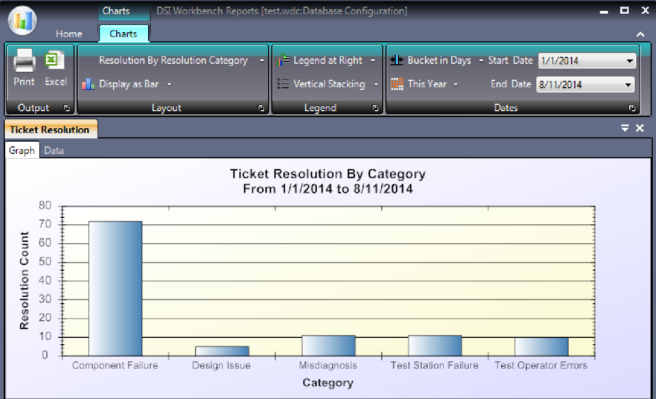Click the 'Test Operator Errors' axis label

tap(541, 366)
